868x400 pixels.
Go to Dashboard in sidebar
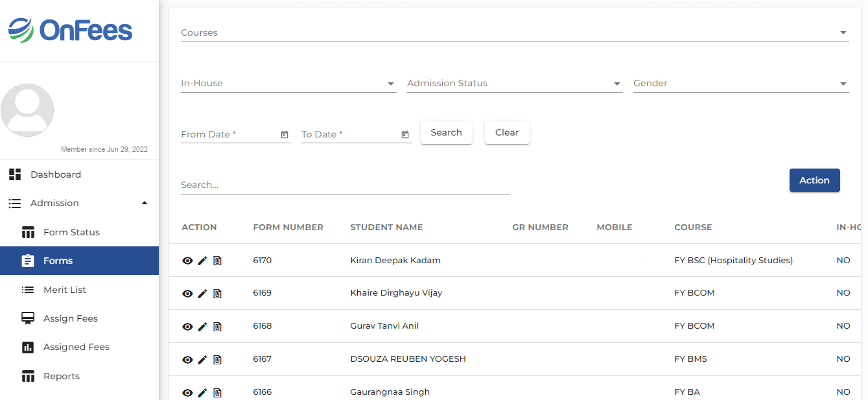click(x=56, y=174)
